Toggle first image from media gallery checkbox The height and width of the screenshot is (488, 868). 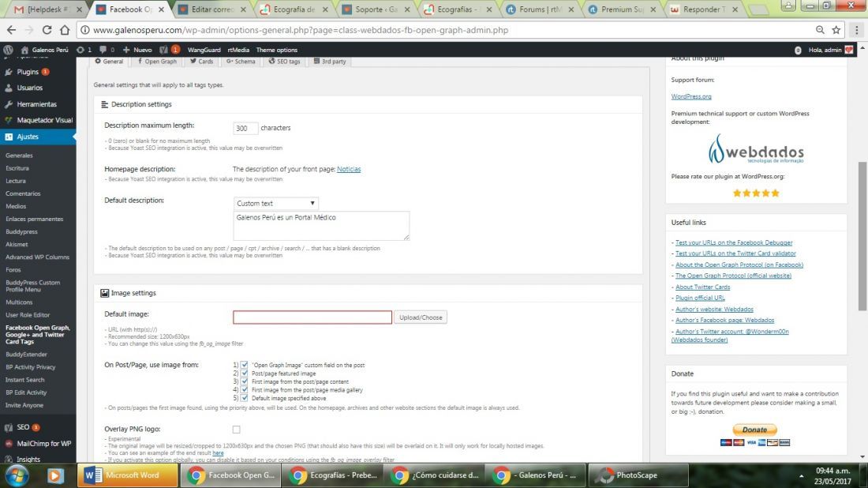pyautogui.click(x=244, y=390)
